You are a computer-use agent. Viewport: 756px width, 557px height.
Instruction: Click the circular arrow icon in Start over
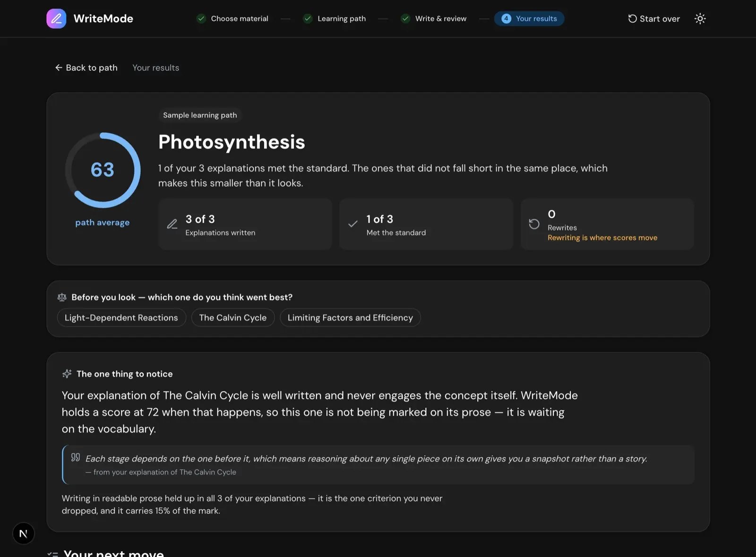(x=632, y=18)
